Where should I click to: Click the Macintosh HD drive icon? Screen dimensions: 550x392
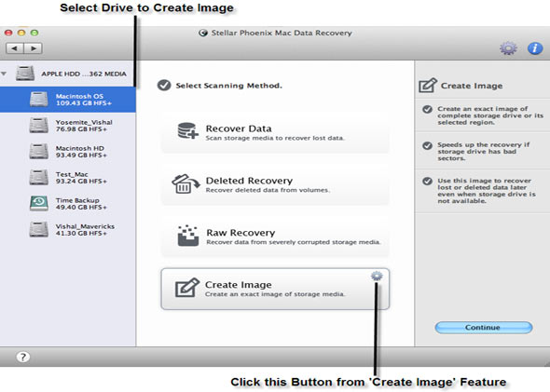pyautogui.click(x=39, y=152)
